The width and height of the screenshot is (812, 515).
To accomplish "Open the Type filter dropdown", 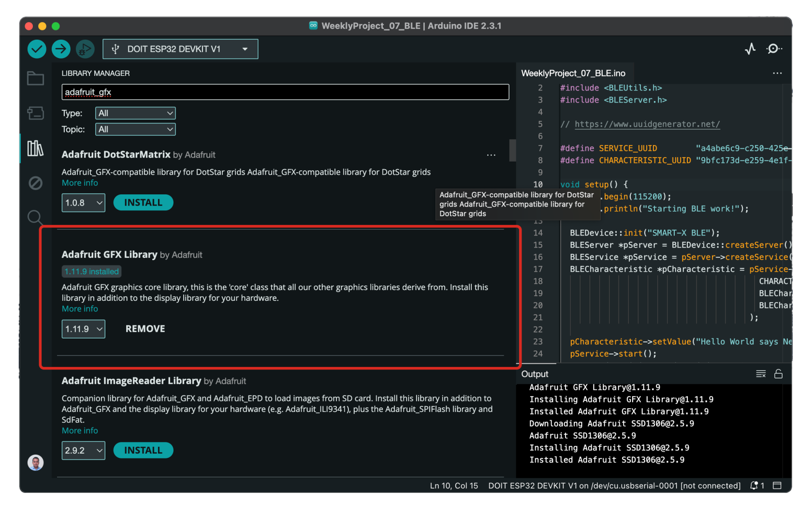I will pyautogui.click(x=135, y=113).
